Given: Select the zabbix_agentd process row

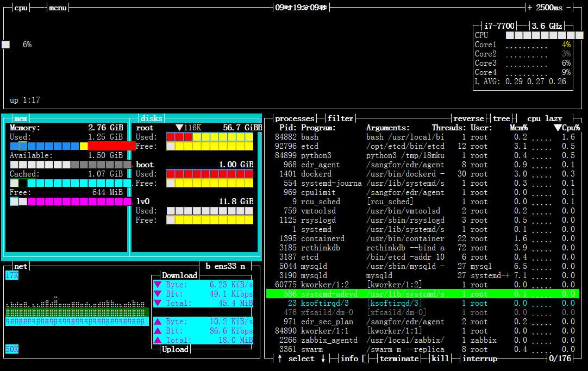Looking at the screenshot, I should 423,340.
